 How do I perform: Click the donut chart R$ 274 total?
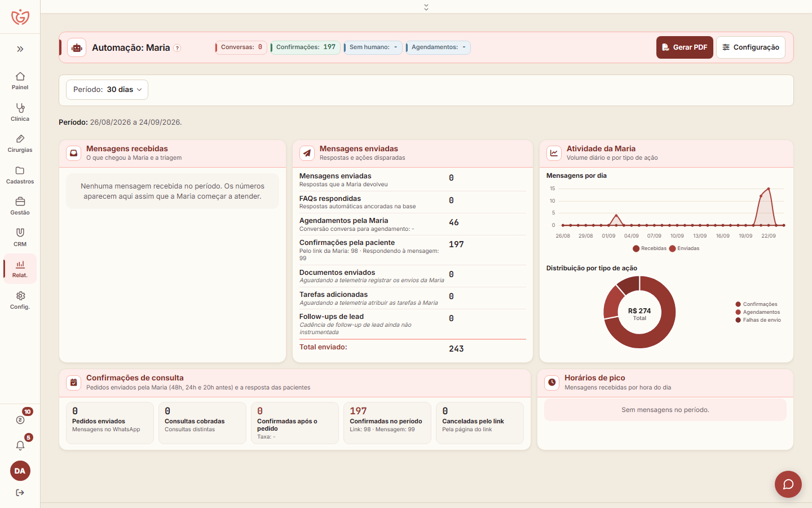(639, 312)
